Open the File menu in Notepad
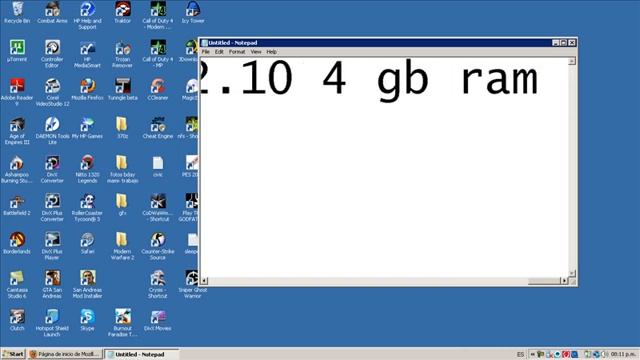 point(206,52)
